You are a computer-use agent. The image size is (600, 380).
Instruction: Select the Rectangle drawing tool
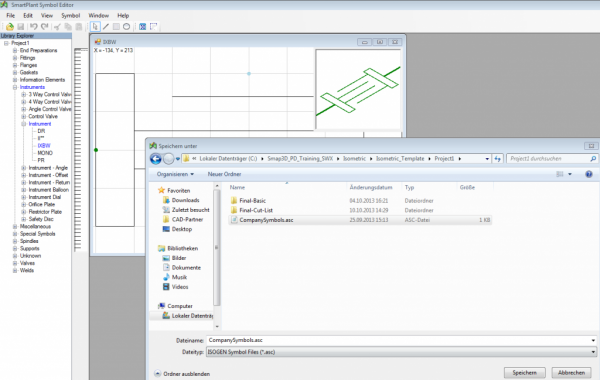[x=116, y=26]
